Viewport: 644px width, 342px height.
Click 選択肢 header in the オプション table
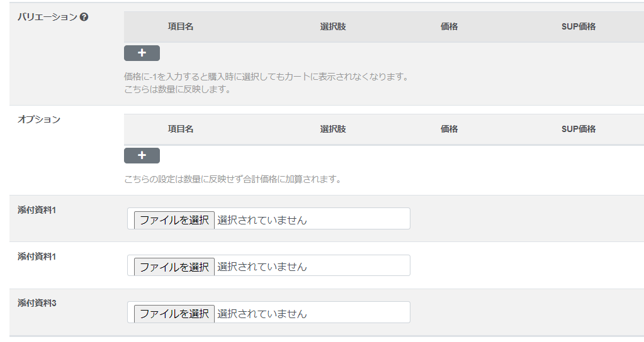(x=333, y=129)
